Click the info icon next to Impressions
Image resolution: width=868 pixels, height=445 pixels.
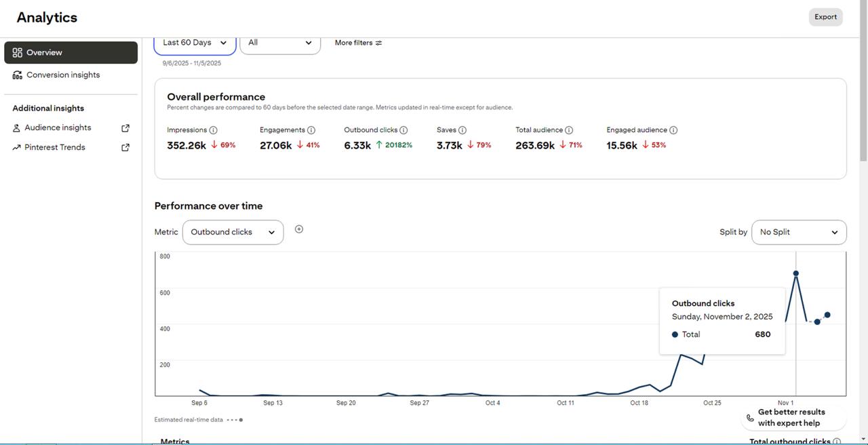click(213, 130)
